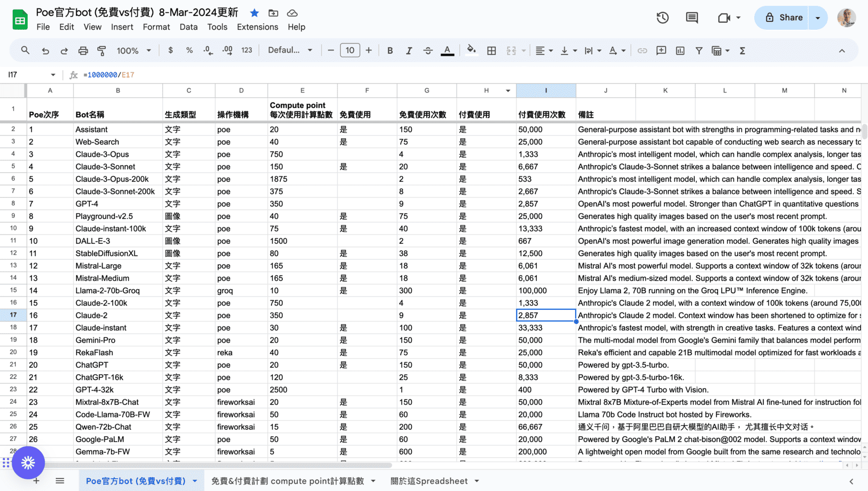Star this spreadsheet
The height and width of the screenshot is (491, 868).
click(255, 13)
